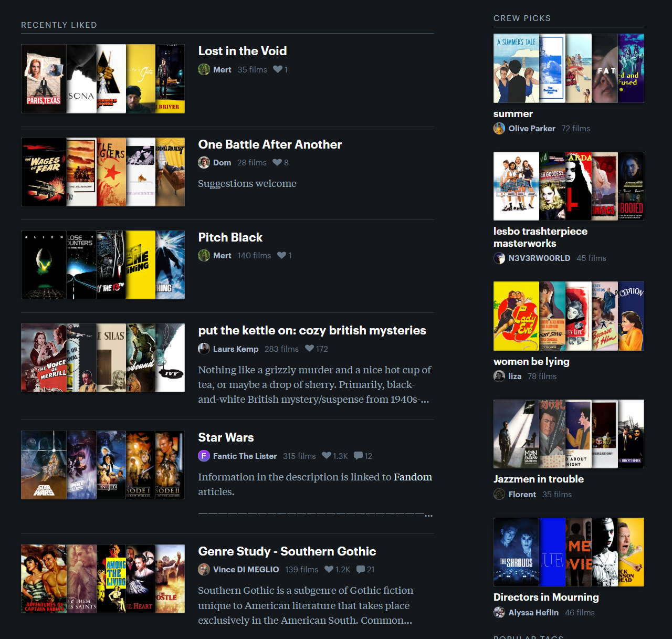Click the heart icon for One Battle After Another
Image resolution: width=672 pixels, height=639 pixels.
click(277, 162)
